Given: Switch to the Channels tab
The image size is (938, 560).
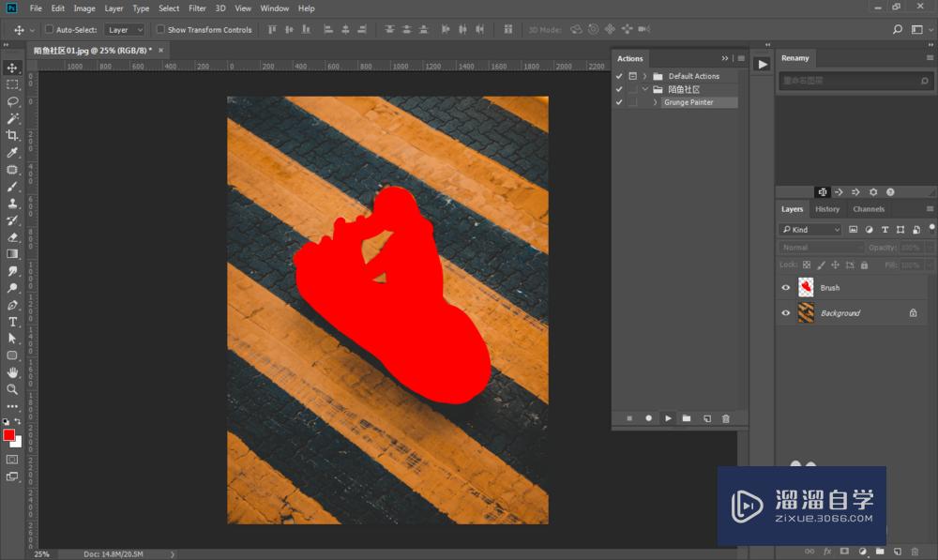Looking at the screenshot, I should [869, 209].
